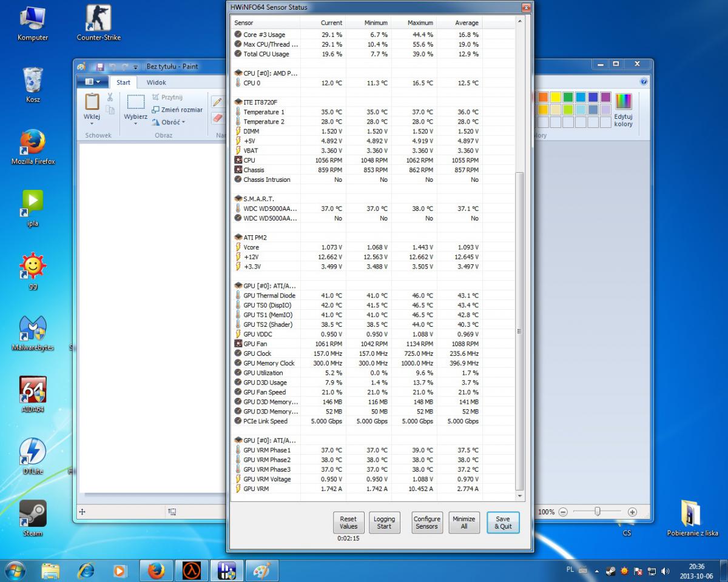Switch to the Start tab in Paint

pos(123,82)
